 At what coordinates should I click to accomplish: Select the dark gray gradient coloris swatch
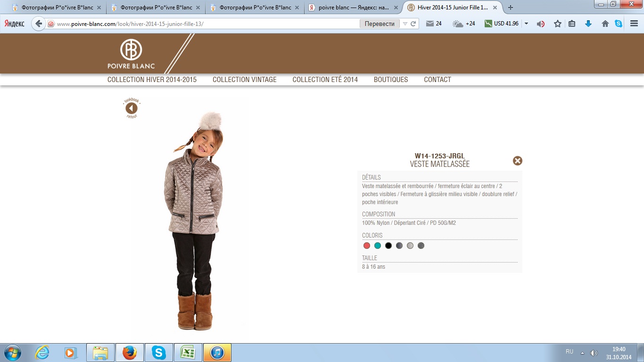click(x=399, y=246)
